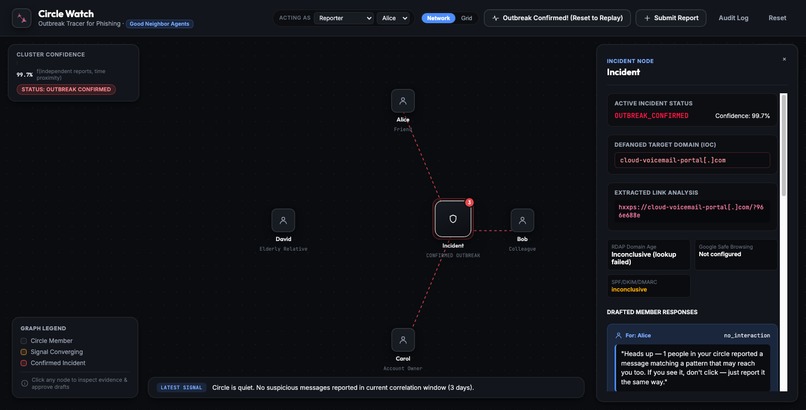The width and height of the screenshot is (806, 410).
Task: Click Outbreak Confirmed Reset to Replay button
Action: click(x=557, y=18)
